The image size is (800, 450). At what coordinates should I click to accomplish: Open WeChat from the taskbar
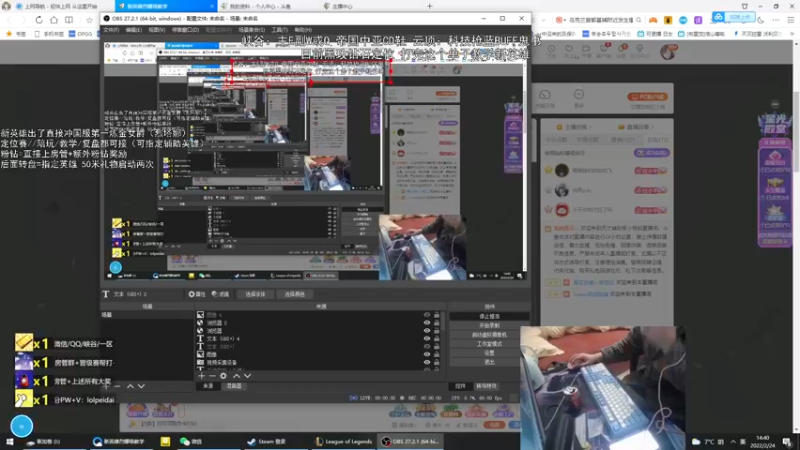191,441
